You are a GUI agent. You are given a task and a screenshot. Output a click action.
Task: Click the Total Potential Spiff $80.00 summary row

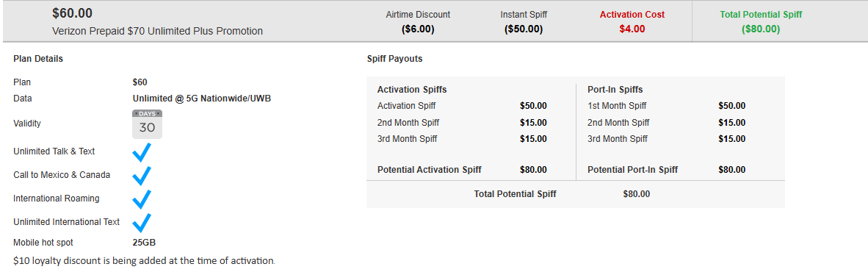point(576,194)
